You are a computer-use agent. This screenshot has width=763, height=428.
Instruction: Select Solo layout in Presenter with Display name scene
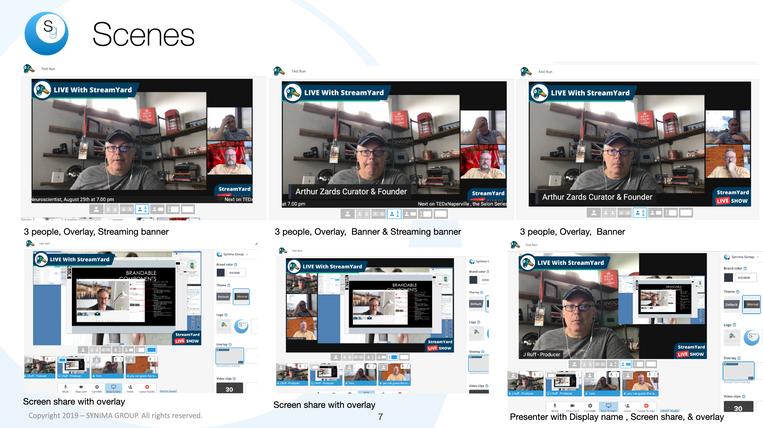(x=574, y=364)
